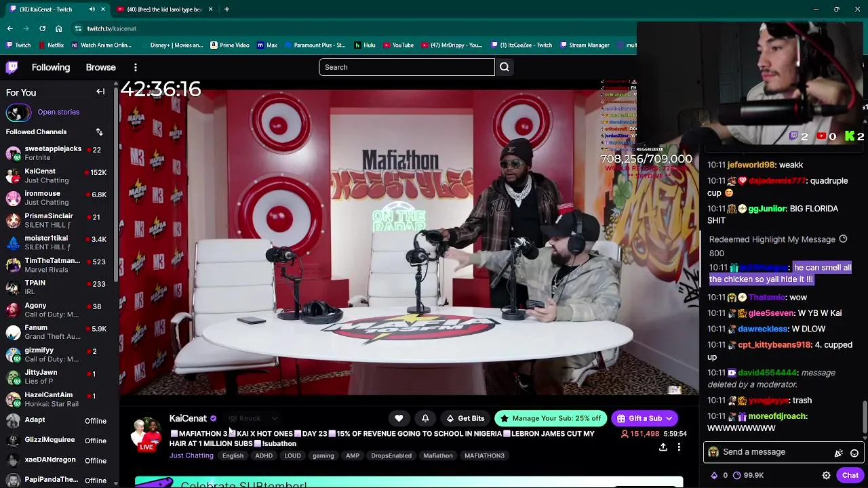Image resolution: width=868 pixels, height=488 pixels.
Task: Click Open stories link
Action: [58, 112]
